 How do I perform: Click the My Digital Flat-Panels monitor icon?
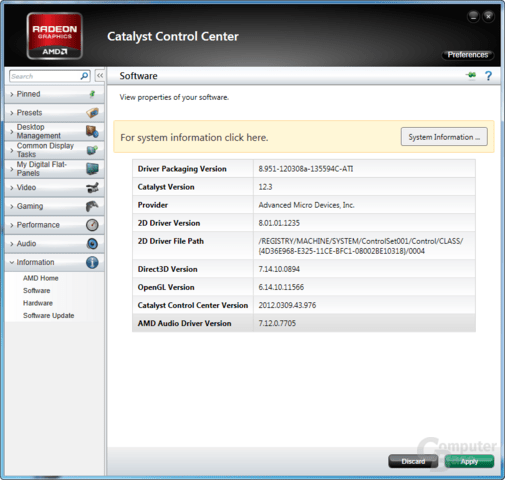(92, 169)
